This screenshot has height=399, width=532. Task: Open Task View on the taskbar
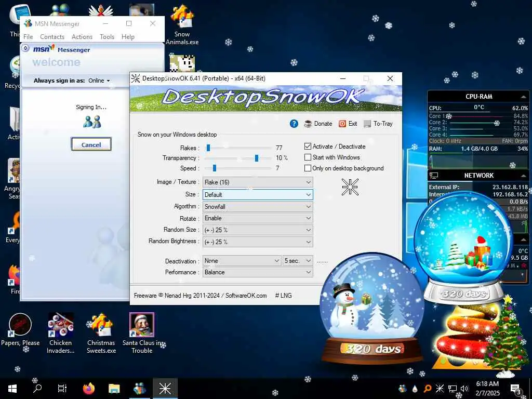pos(62,388)
